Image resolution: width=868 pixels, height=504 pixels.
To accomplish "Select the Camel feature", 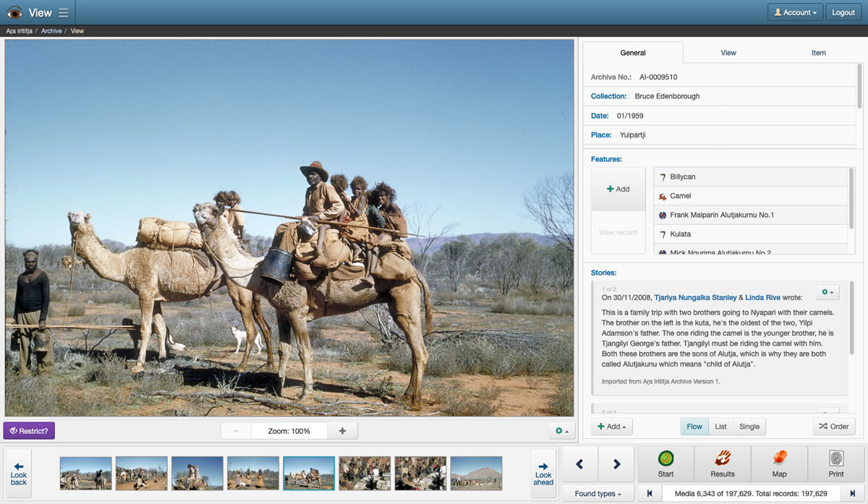I will coord(751,196).
